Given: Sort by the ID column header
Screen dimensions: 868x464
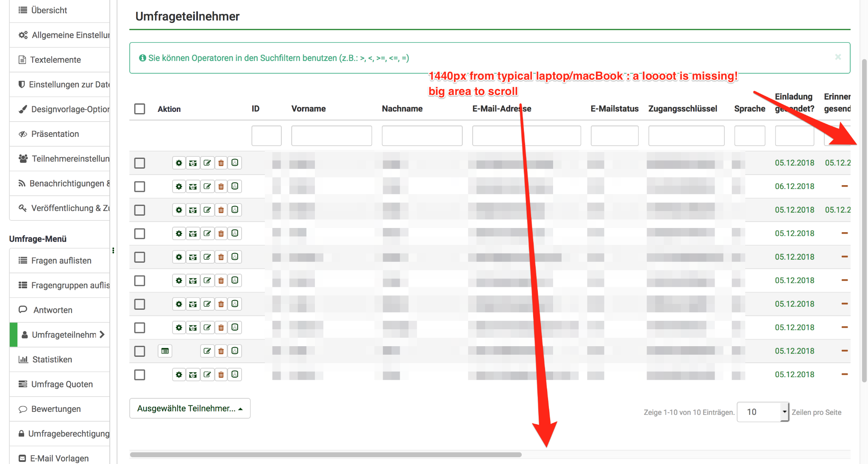Looking at the screenshot, I should (x=256, y=109).
